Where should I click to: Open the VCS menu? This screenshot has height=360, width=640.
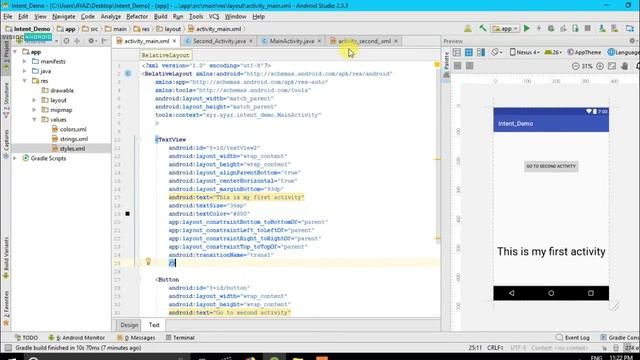[x=214, y=16]
